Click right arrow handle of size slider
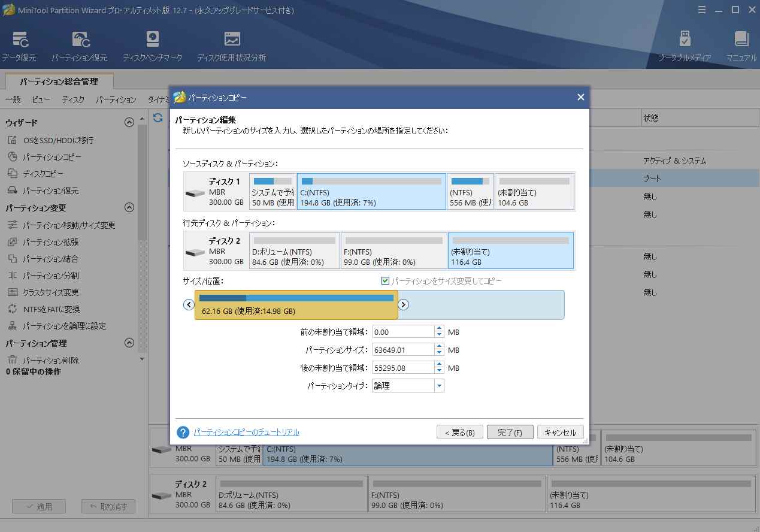Image resolution: width=760 pixels, height=532 pixels. (x=404, y=305)
